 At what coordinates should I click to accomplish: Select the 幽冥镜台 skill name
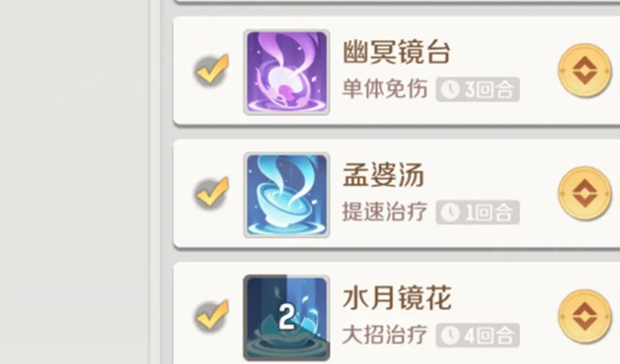(x=396, y=52)
